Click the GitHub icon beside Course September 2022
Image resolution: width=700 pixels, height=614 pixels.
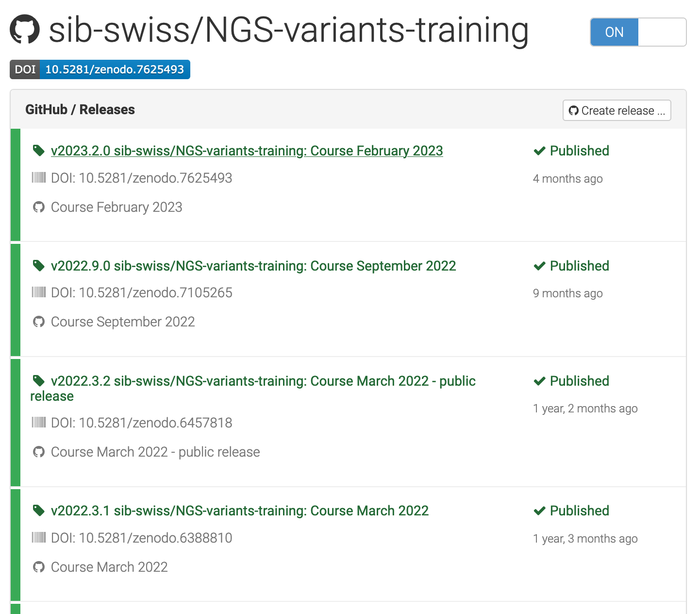(39, 322)
